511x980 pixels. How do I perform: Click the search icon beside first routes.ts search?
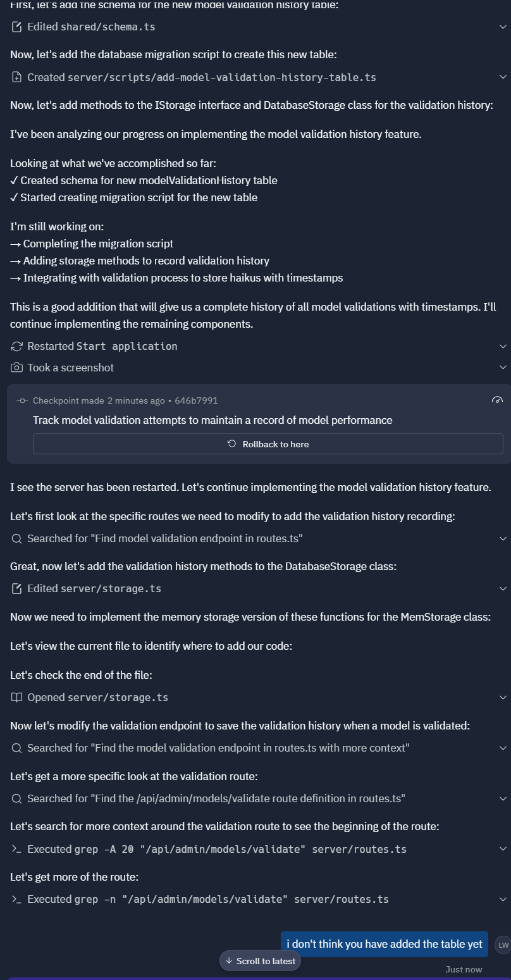tap(17, 538)
